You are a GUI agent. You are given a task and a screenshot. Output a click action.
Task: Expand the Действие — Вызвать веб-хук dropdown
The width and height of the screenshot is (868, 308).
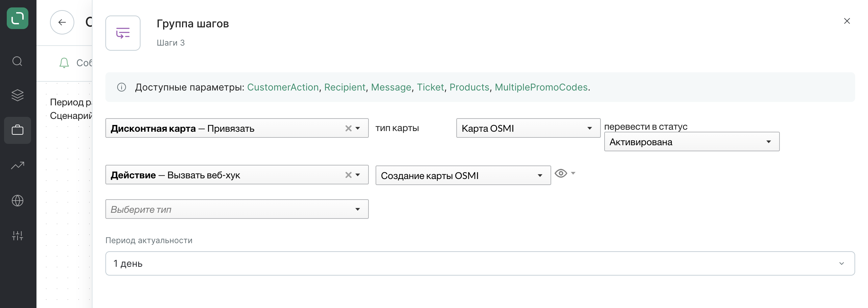coord(358,175)
